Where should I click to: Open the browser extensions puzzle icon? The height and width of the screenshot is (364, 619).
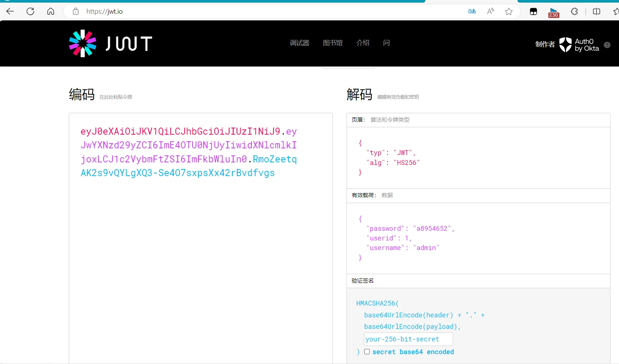[x=574, y=11]
